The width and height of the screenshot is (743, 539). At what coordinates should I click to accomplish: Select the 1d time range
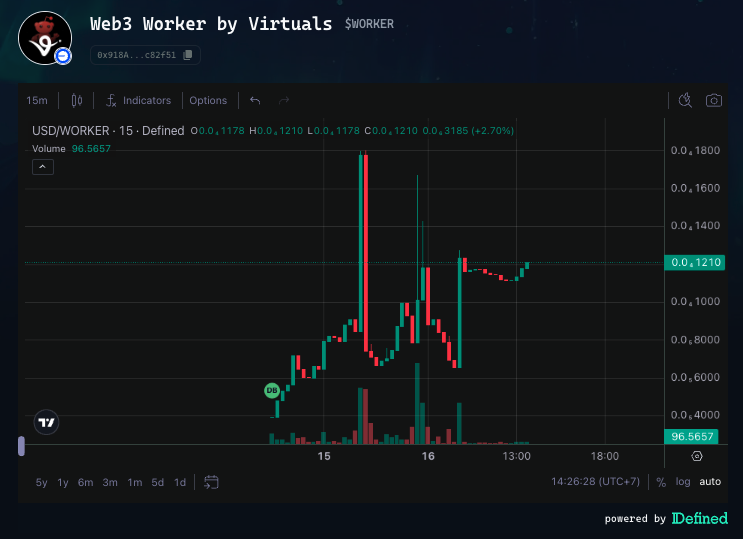pos(180,483)
